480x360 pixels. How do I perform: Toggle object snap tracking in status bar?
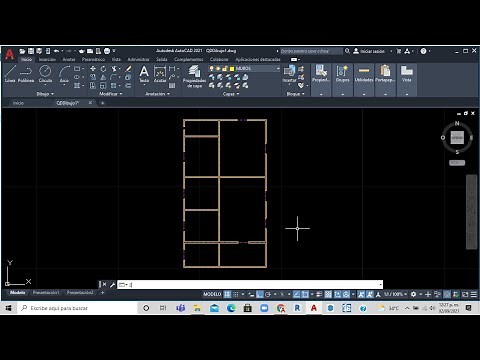296,294
